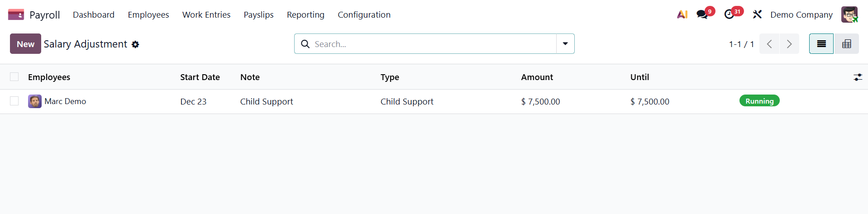Image resolution: width=868 pixels, height=214 pixels.
Task: Click the Payroll app logo icon
Action: click(16, 15)
